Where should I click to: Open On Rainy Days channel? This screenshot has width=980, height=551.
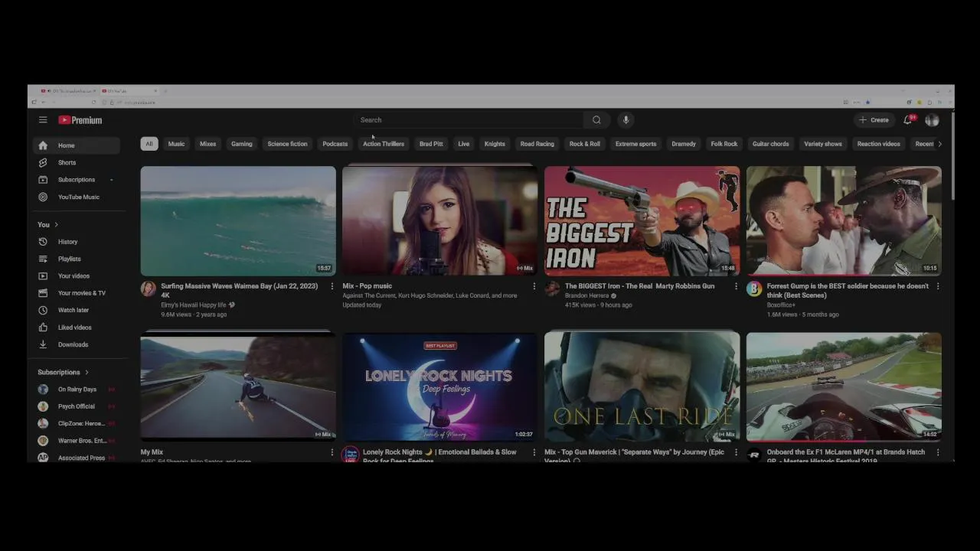tap(77, 390)
